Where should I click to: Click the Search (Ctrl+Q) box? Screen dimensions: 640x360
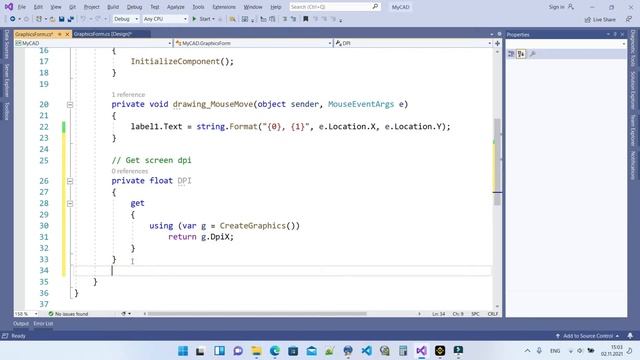pos(335,7)
